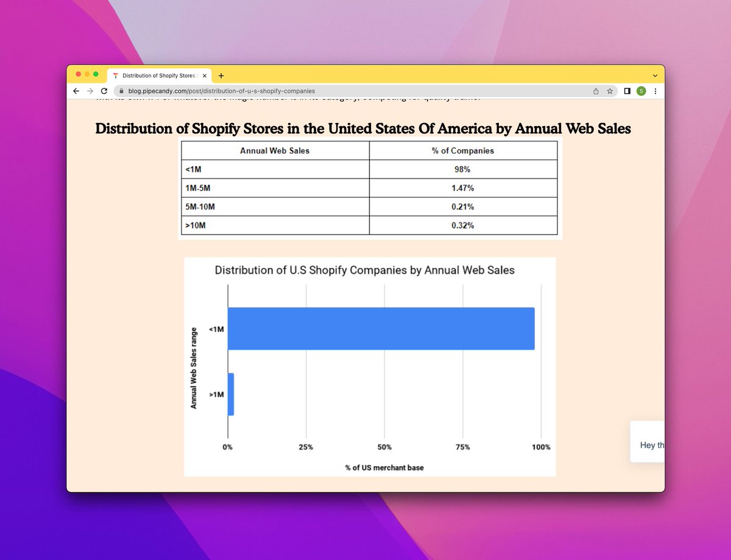Click the chart title Distribution of U.S Shopify Companies
The width and height of the screenshot is (731, 560).
pos(365,269)
